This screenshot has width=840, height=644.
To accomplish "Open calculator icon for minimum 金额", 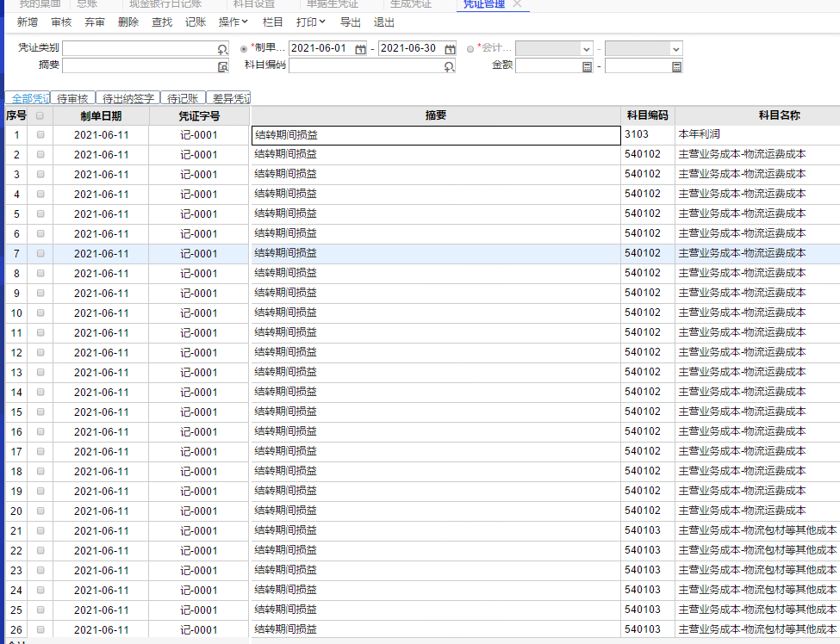I will (x=588, y=66).
